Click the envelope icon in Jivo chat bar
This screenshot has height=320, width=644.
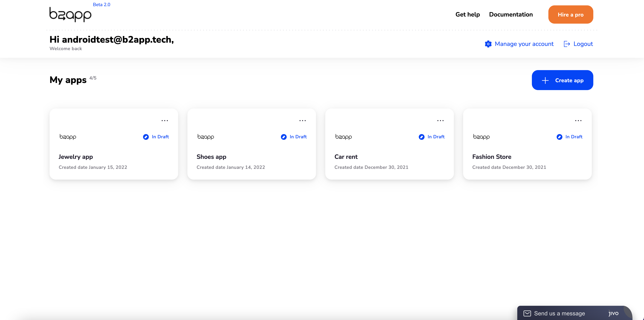click(x=527, y=313)
